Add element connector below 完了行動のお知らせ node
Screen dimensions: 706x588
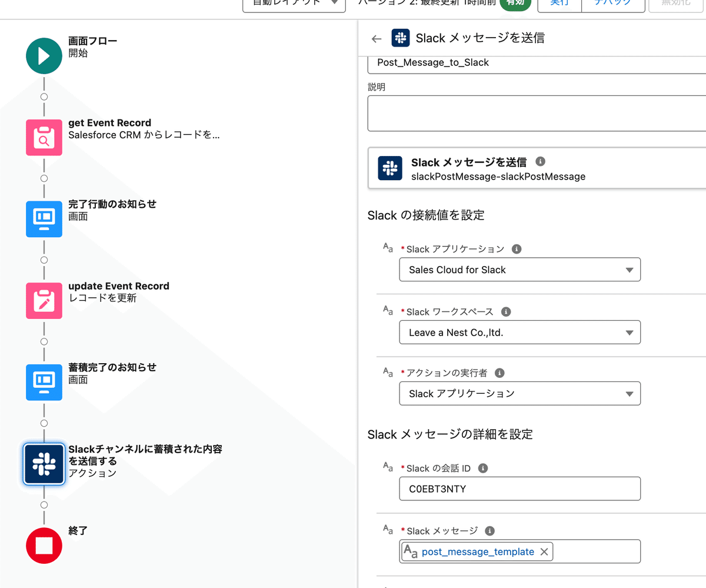point(44,260)
